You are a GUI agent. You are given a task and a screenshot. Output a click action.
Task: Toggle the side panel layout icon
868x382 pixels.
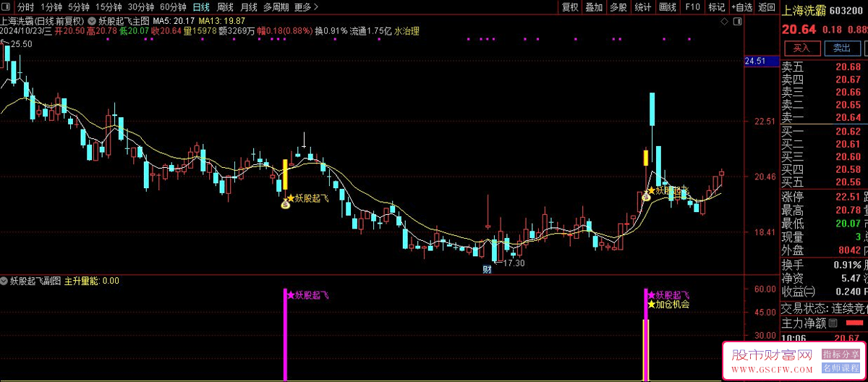[x=738, y=22]
